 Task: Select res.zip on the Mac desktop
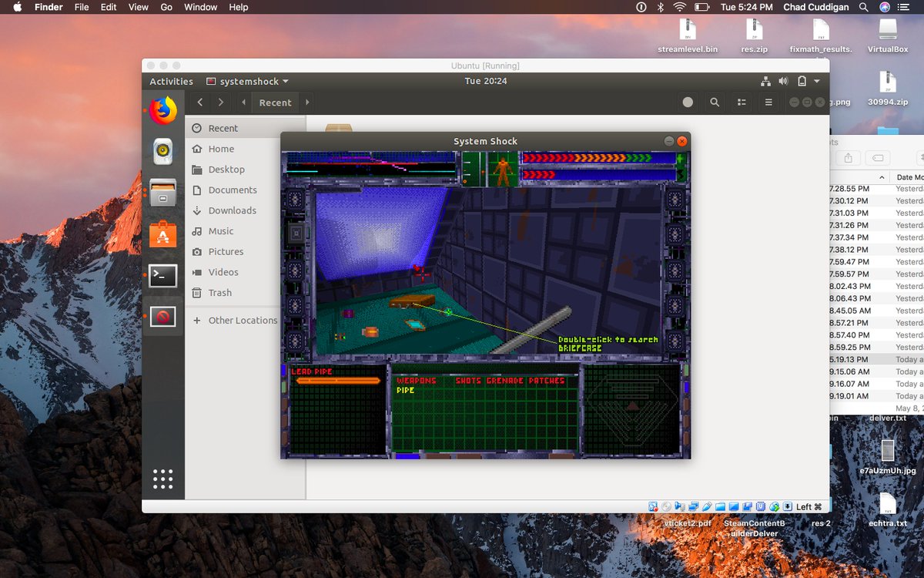[x=754, y=36]
